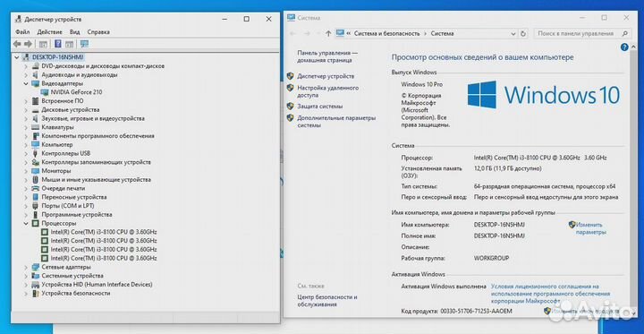Click the search magnifier in the control panel search
The image size is (644, 334).
click(x=624, y=34)
